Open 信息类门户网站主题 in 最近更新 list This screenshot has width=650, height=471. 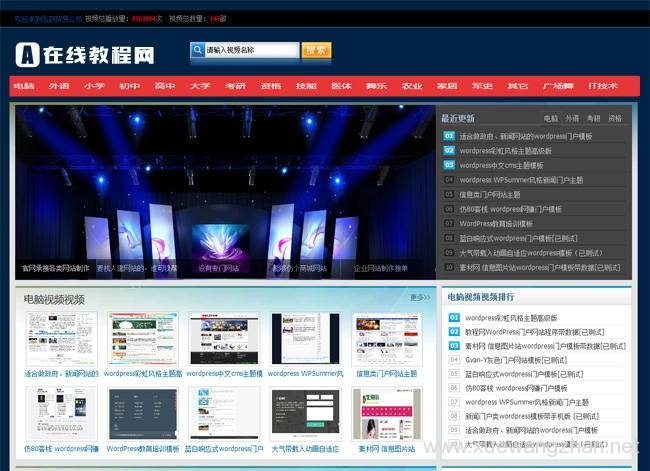coord(489,195)
